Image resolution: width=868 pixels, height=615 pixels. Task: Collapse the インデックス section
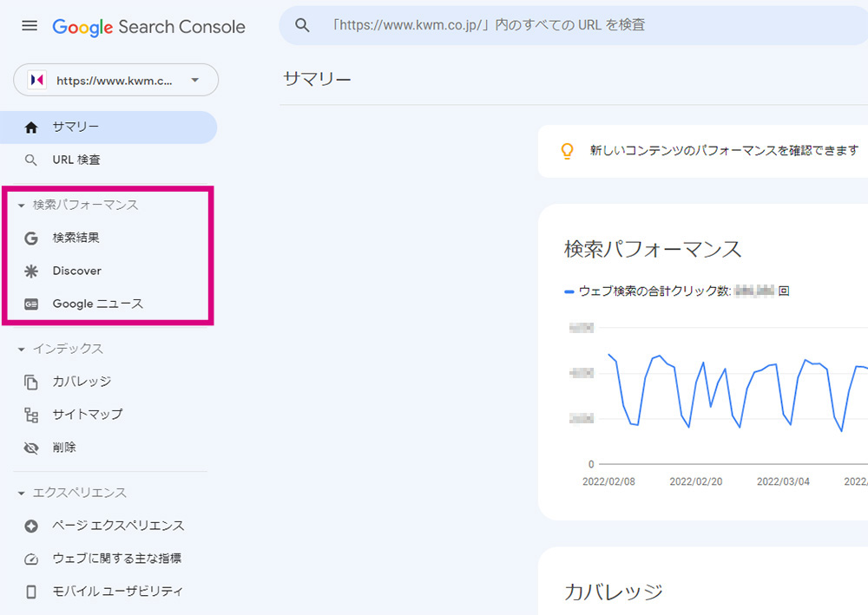tap(21, 350)
